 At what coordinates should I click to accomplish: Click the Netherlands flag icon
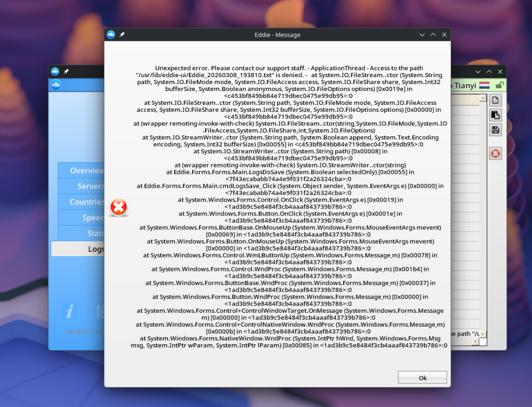click(x=484, y=84)
